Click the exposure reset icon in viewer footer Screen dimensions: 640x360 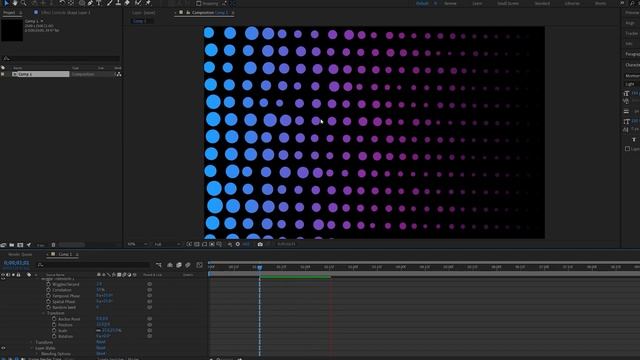238,244
